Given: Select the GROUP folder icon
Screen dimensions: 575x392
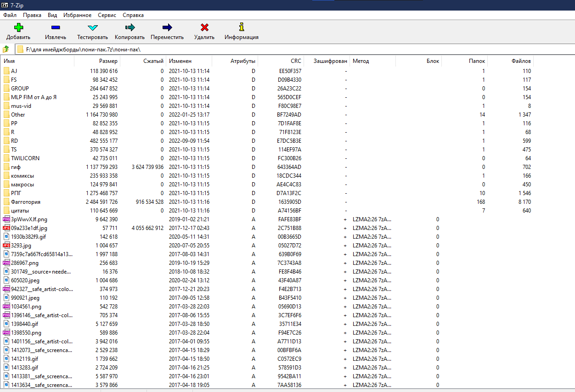Looking at the screenshot, I should pos(6,89).
